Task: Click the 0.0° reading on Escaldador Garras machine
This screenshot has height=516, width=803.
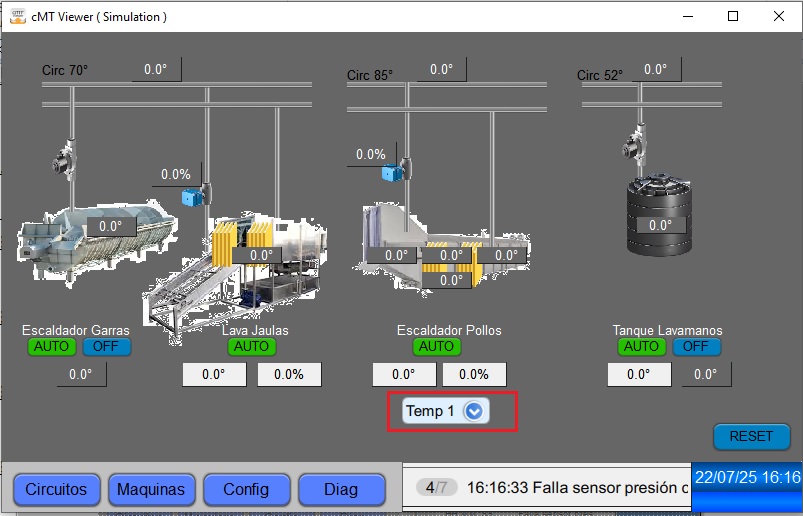Action: click(x=111, y=226)
